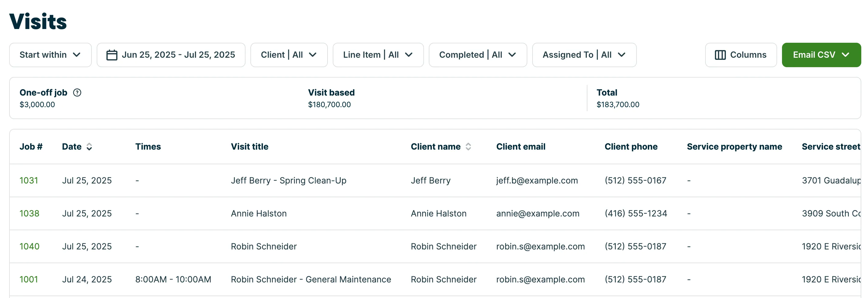Expand the Start within dropdown
Screen dimensions: 868x298
coord(51,55)
